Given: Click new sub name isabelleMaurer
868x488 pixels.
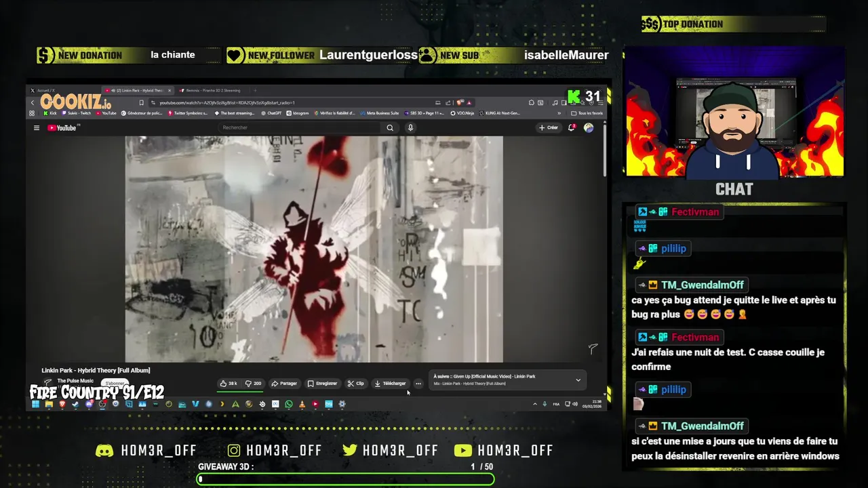Looking at the screenshot, I should pos(566,55).
